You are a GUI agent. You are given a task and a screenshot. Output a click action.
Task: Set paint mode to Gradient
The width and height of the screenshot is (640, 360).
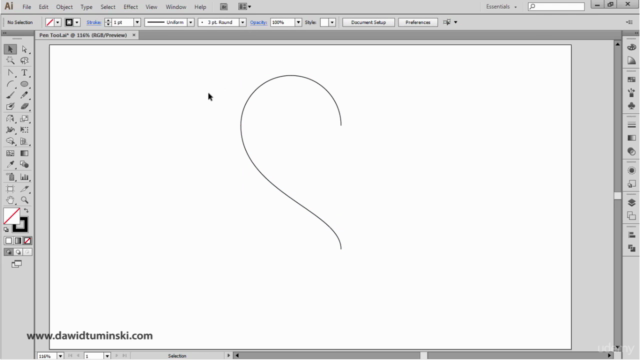[18, 241]
